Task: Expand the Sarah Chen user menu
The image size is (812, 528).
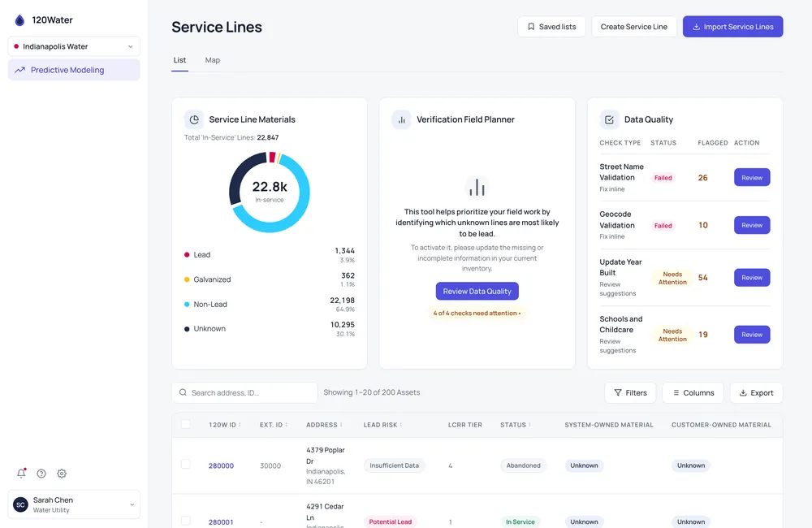Action: [74, 504]
